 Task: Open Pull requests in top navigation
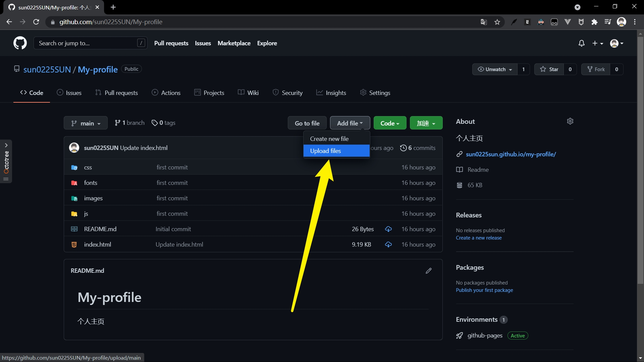click(171, 43)
